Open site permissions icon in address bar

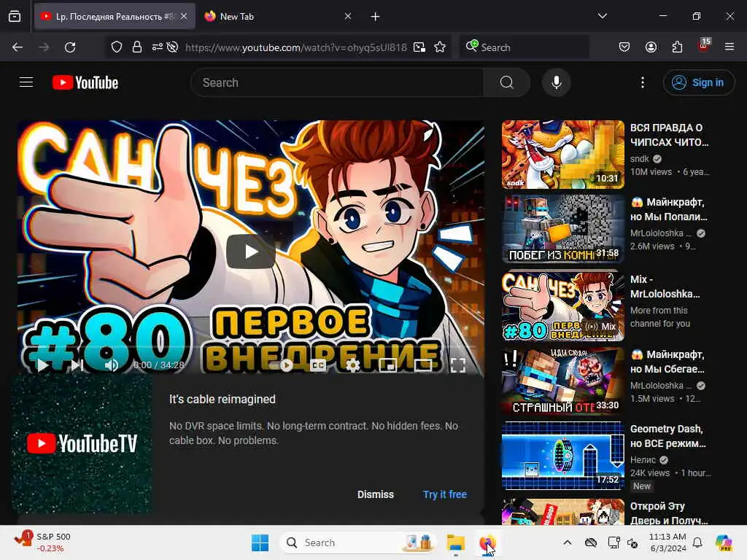(x=158, y=47)
